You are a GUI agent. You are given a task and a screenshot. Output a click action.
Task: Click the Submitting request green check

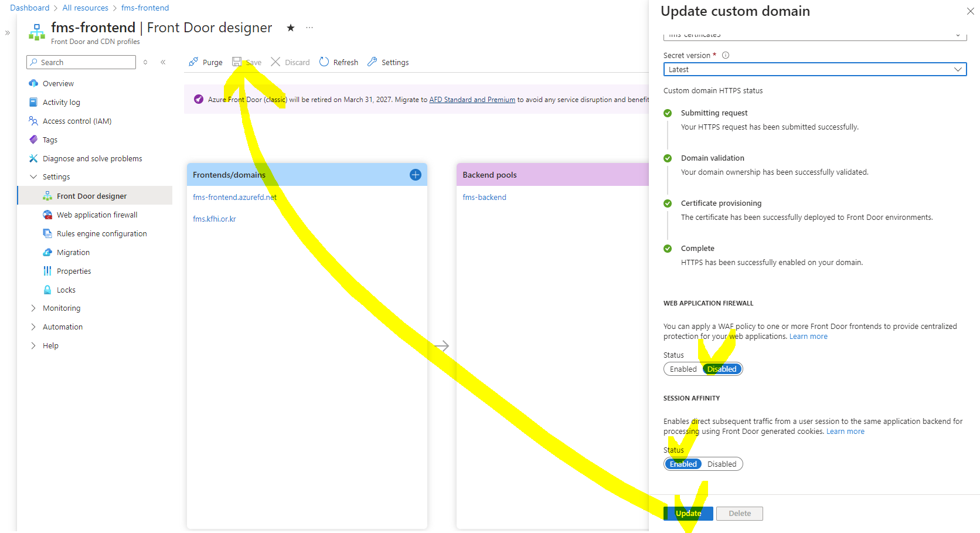click(x=668, y=113)
